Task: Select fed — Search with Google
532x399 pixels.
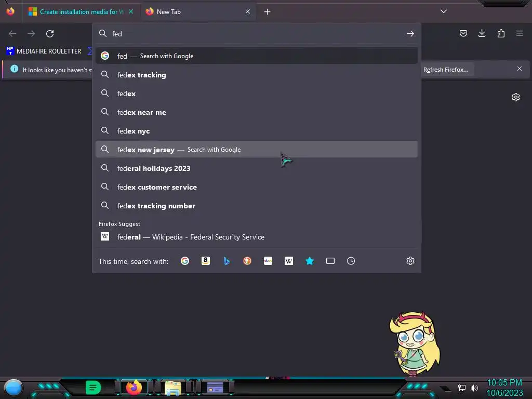Action: (257, 56)
